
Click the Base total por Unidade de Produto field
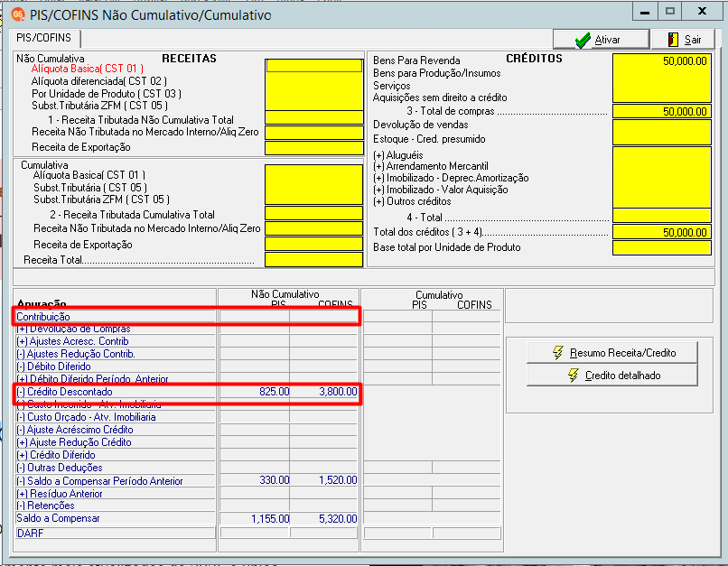(661, 247)
